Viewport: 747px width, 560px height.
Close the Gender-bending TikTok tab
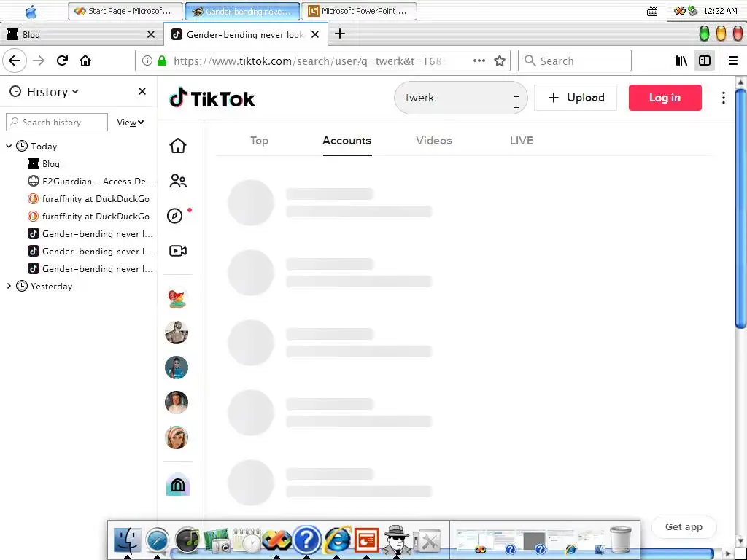315,34
